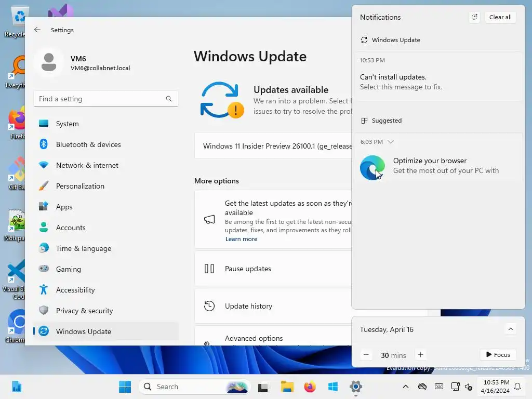Viewport: 532px width, 399px height.
Task: Open Update history
Action: point(273,306)
